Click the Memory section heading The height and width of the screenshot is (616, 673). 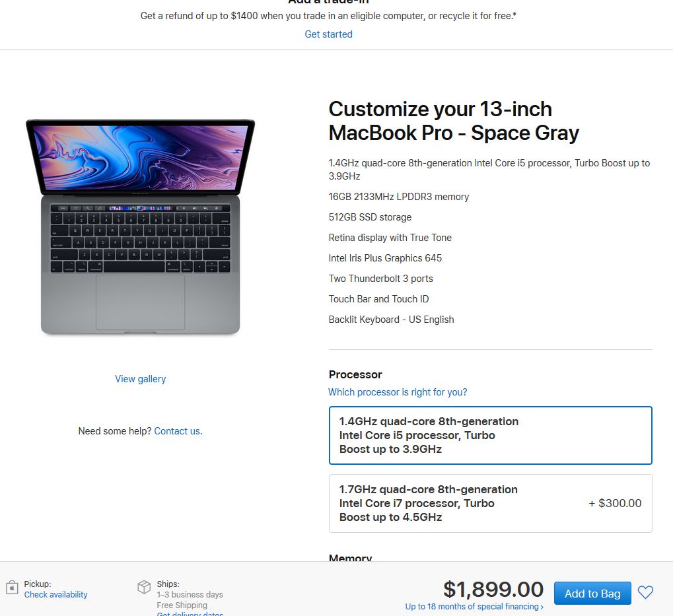pyautogui.click(x=350, y=558)
